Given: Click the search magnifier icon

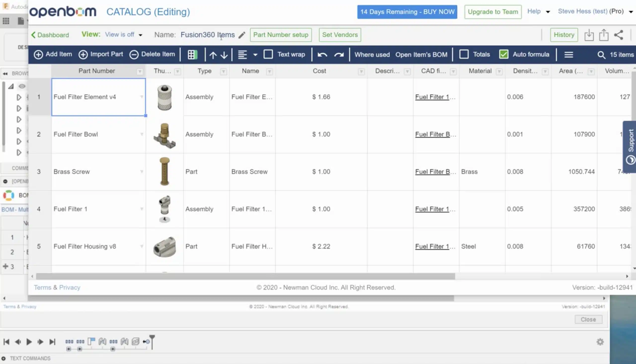Looking at the screenshot, I should [601, 55].
